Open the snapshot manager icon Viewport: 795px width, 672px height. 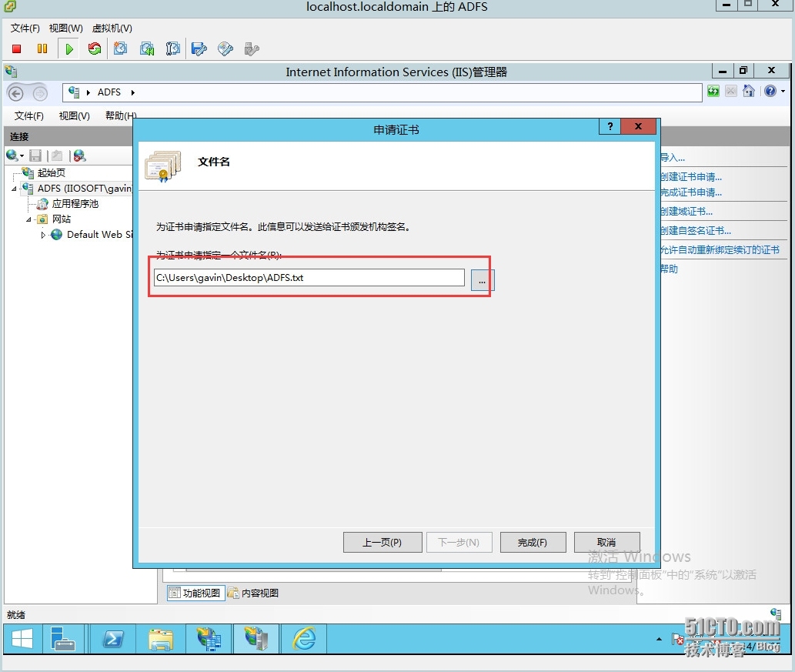pyautogui.click(x=173, y=48)
